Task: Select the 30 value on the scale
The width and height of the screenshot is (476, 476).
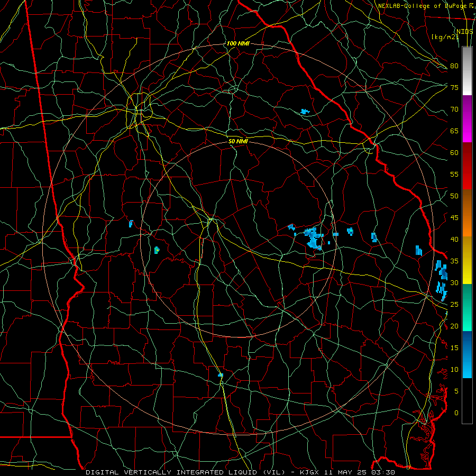Action: pos(454,282)
